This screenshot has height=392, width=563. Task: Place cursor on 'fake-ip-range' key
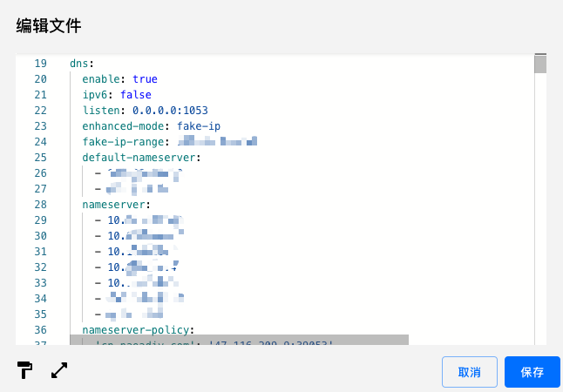(x=123, y=142)
